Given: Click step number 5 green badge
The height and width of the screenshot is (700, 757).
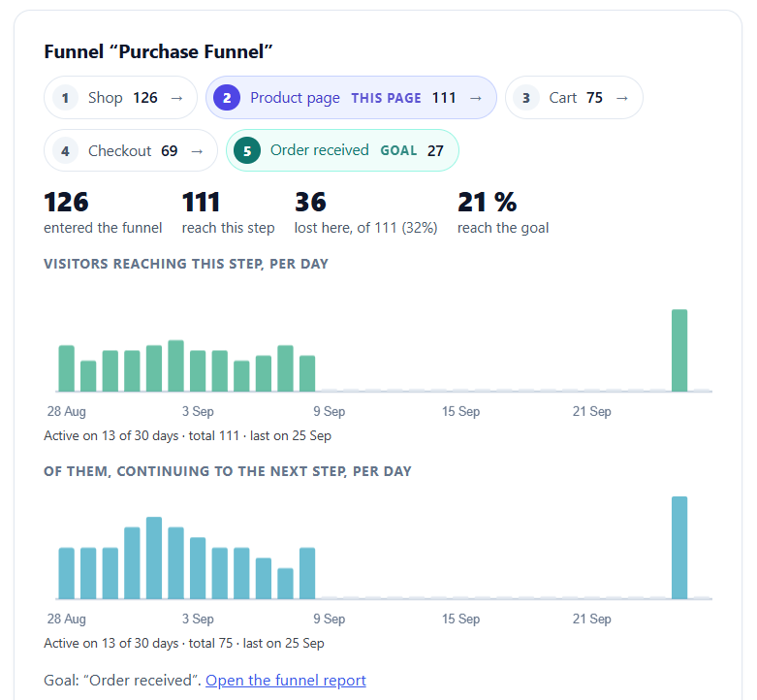Looking at the screenshot, I should (247, 151).
